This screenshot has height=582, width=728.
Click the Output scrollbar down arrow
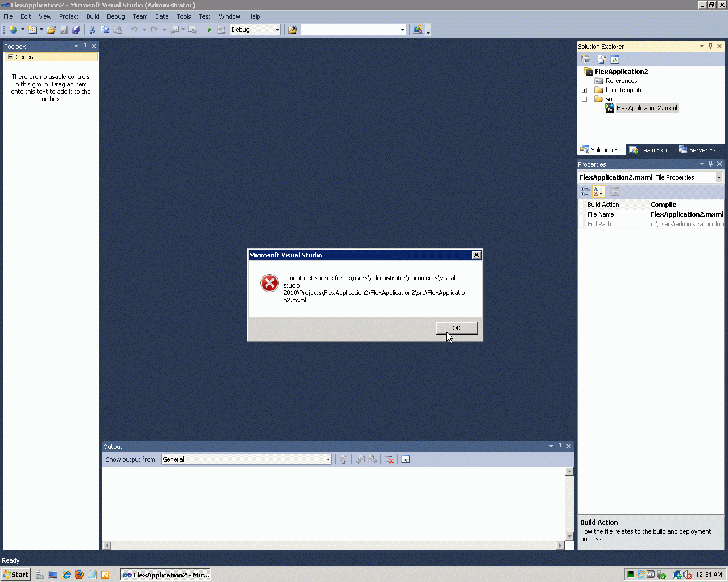pos(569,537)
